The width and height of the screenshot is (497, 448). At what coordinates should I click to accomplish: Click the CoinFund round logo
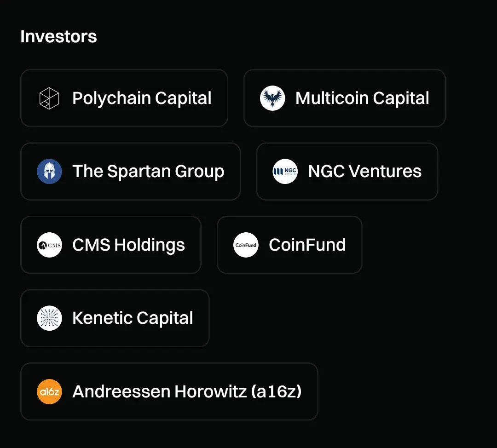246,245
